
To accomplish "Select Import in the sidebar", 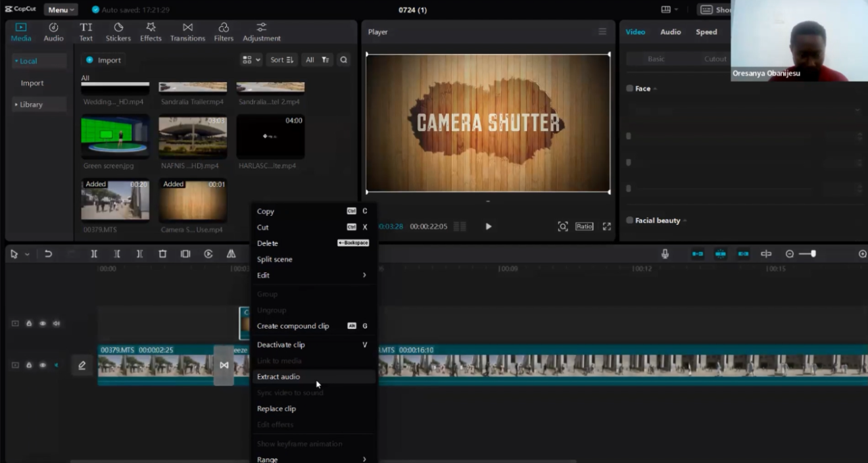I will [32, 83].
